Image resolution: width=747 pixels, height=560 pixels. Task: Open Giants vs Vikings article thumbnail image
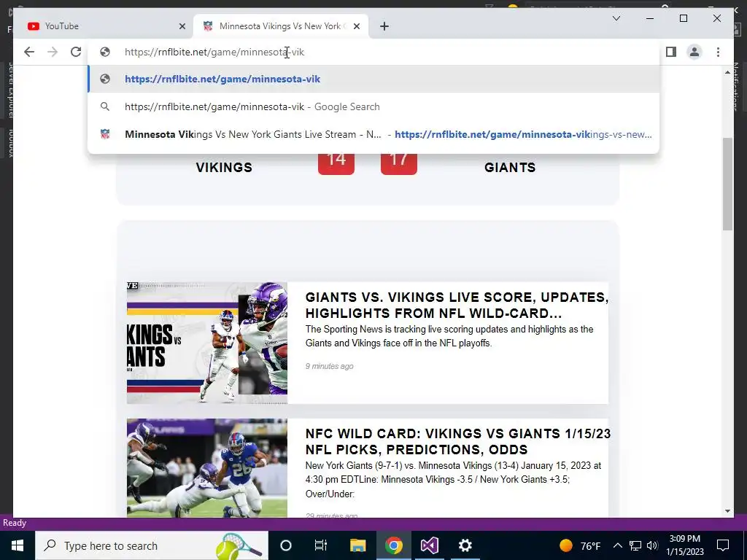[206, 343]
